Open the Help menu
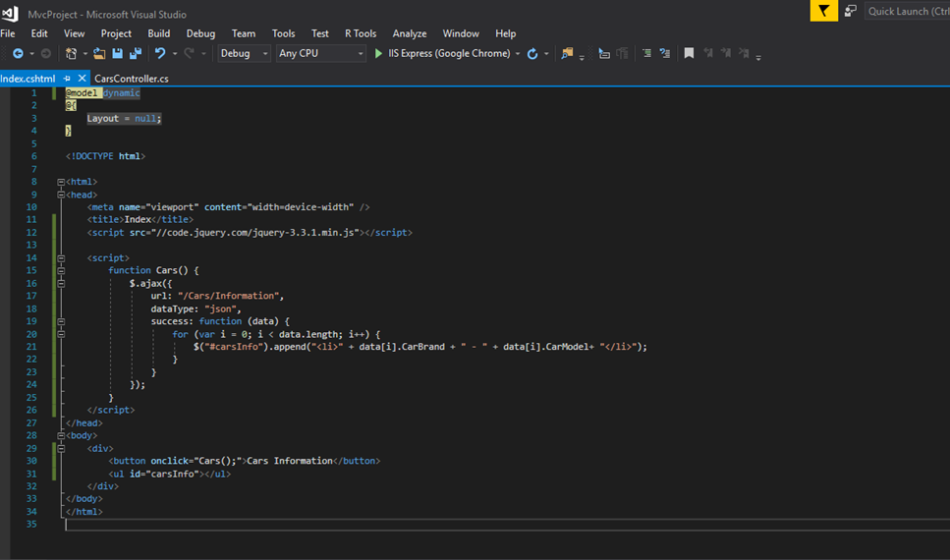Viewport: 950px width, 560px height. 505,33
